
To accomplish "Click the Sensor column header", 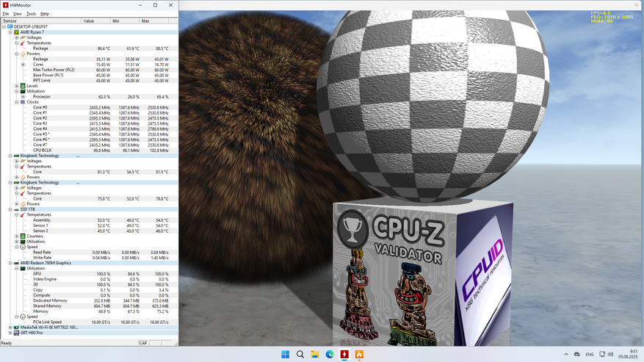I will [x=41, y=21].
